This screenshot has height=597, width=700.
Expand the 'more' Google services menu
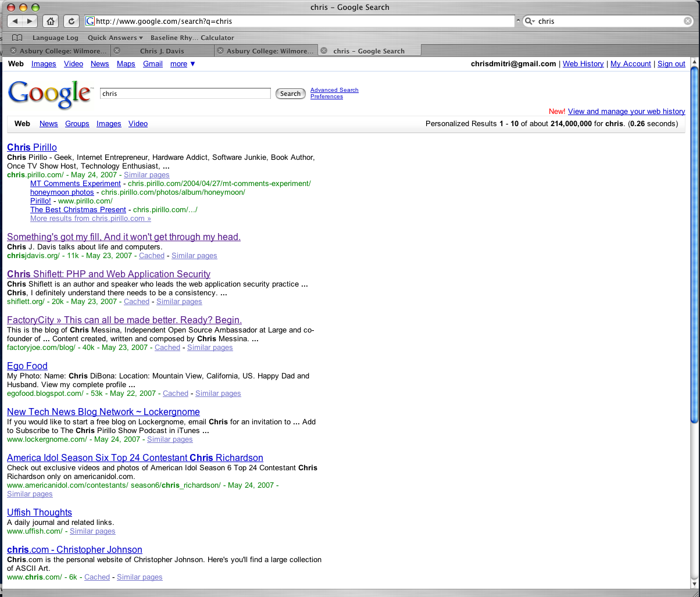click(x=183, y=64)
